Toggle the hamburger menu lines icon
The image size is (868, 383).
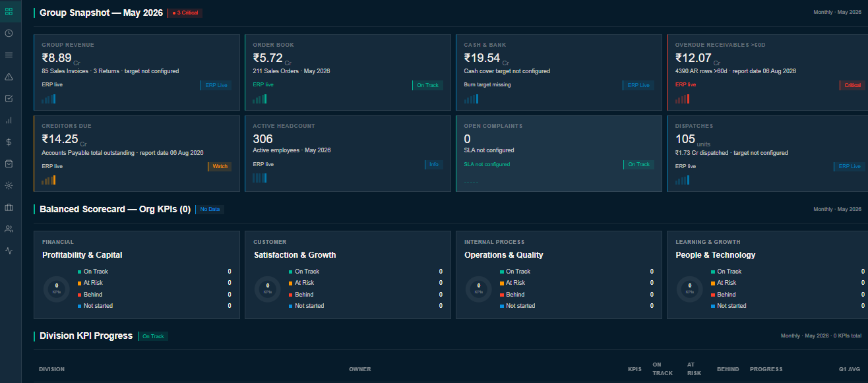tap(9, 55)
